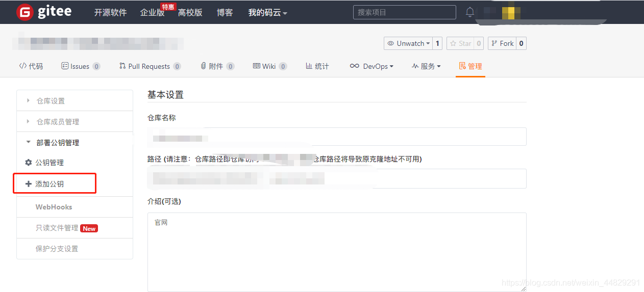Open the 公钥管理 sidebar link
The height and width of the screenshot is (292, 644).
point(49,163)
